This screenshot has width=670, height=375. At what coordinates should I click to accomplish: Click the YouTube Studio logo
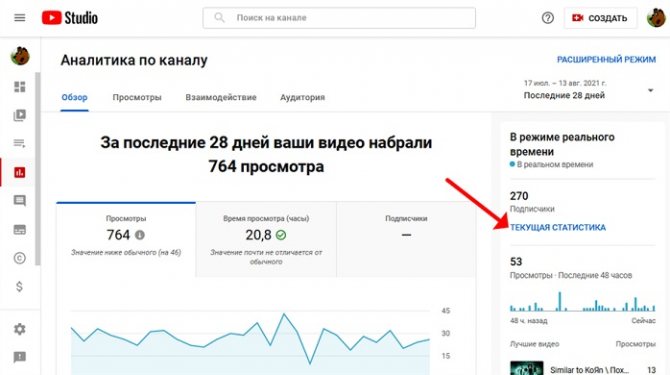[70, 18]
